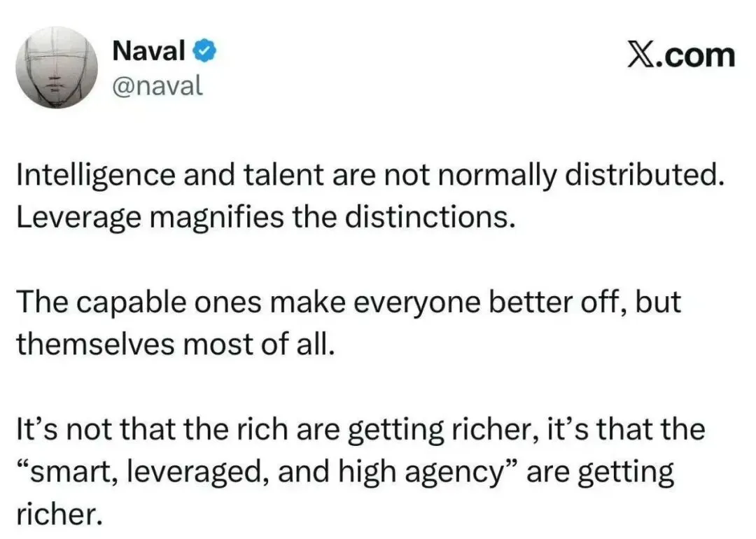Open the @naval handle link
The width and height of the screenshot is (756, 539).
coord(157,86)
